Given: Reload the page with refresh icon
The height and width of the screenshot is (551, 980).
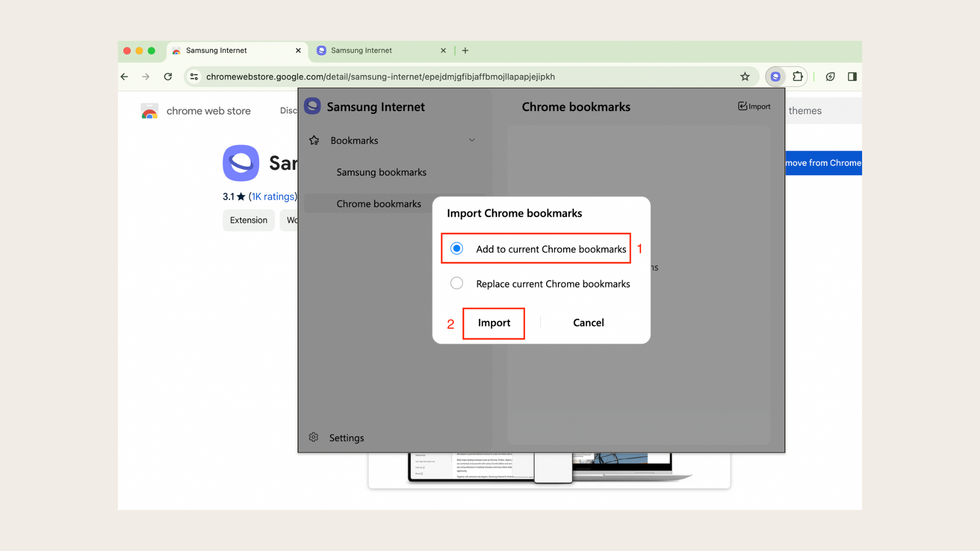Looking at the screenshot, I should pos(168,77).
